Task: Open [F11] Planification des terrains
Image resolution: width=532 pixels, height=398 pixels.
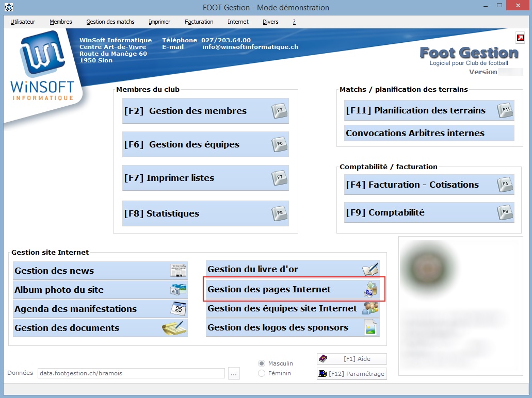Action: (429, 110)
